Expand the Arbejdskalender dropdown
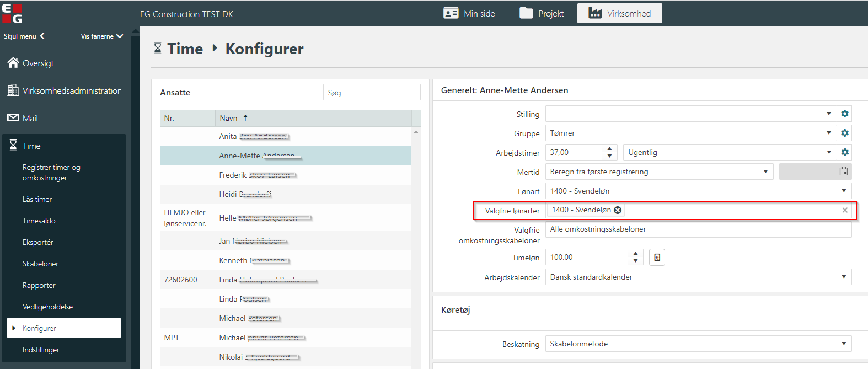 pos(843,277)
